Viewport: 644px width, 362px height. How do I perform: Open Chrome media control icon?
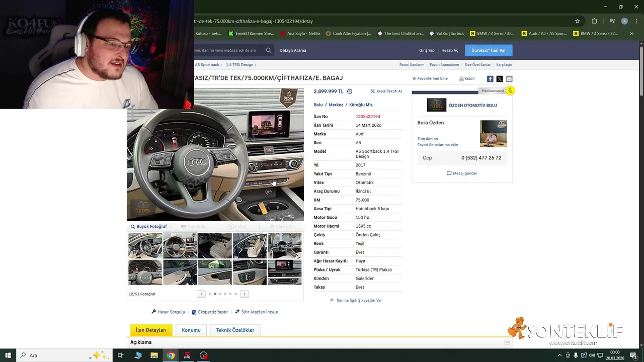[x=612, y=21]
